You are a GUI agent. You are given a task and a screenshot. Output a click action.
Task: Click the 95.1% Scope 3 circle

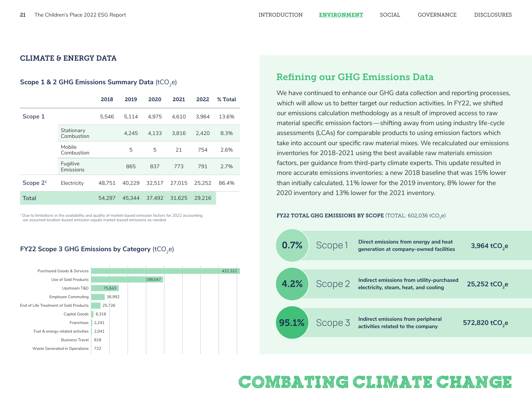coord(292,322)
